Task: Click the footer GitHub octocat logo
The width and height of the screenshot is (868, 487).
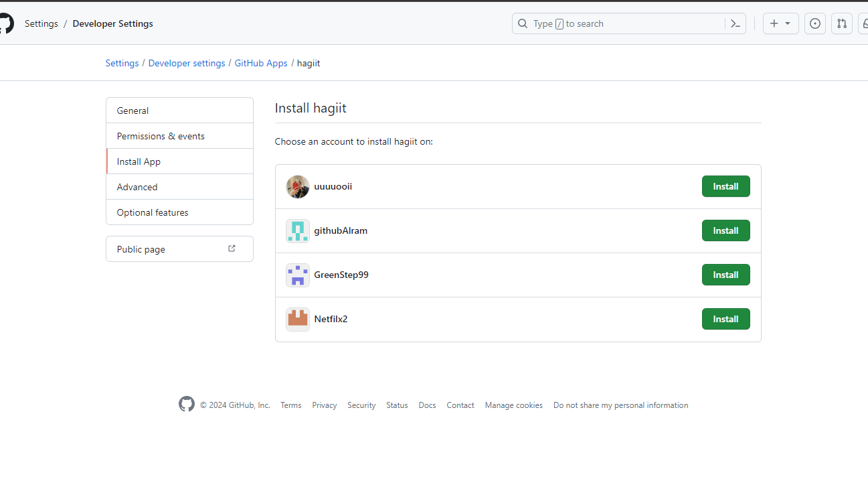Action: click(x=187, y=404)
